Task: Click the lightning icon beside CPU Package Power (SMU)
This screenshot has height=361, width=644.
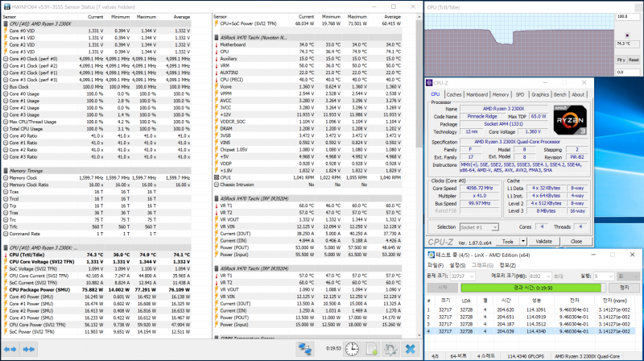Action: click(6, 290)
